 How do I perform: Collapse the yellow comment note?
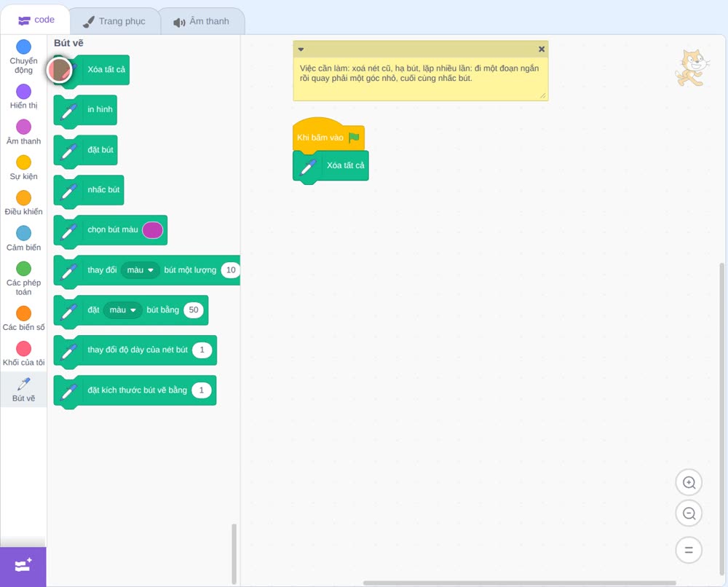[x=301, y=50]
